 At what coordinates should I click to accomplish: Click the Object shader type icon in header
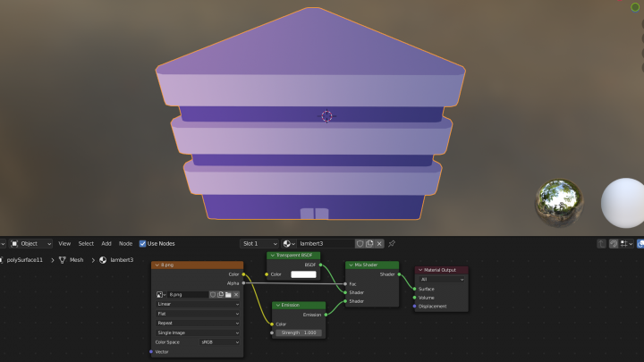(14, 244)
